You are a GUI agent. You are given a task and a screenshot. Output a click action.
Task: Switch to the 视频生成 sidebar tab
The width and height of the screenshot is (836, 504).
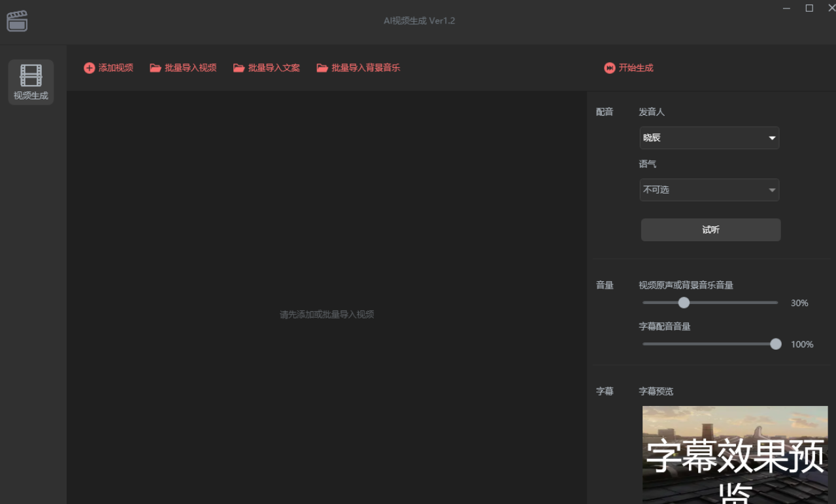(x=30, y=81)
